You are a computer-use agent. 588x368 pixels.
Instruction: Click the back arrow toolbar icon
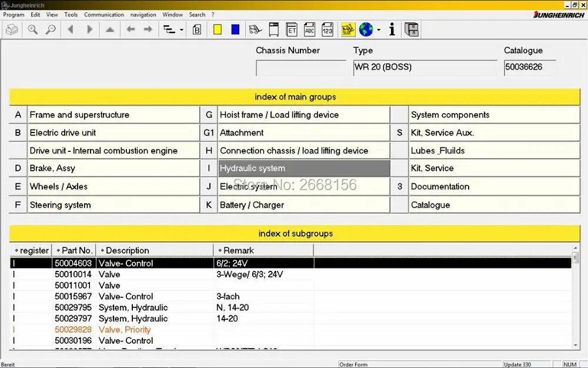130,29
